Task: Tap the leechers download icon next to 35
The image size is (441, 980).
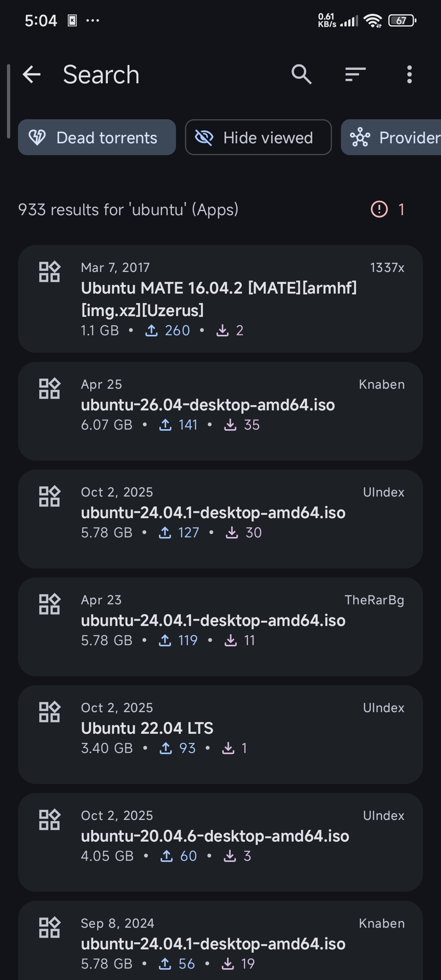Action: (x=230, y=425)
